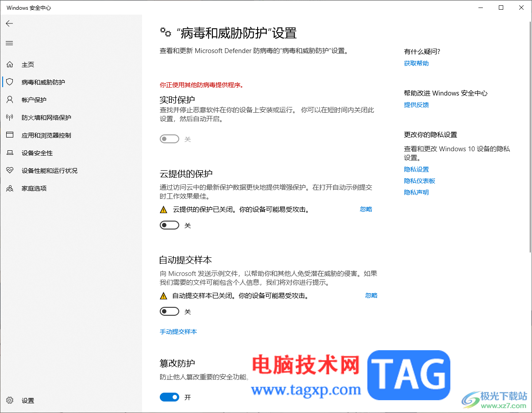532x413 pixels.
Task: Click the 手动提交样本 link
Action: (178, 332)
